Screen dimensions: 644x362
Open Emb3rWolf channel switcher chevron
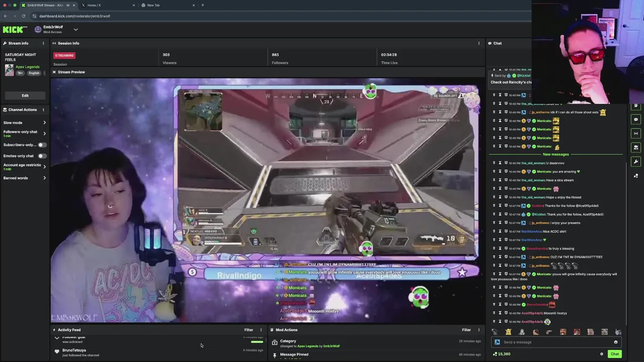(x=75, y=30)
